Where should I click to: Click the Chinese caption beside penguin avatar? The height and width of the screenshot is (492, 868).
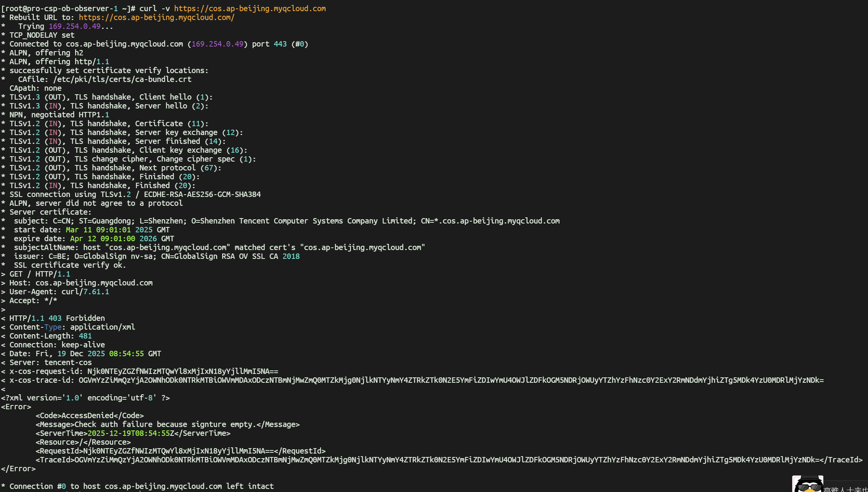pyautogui.click(x=845, y=489)
